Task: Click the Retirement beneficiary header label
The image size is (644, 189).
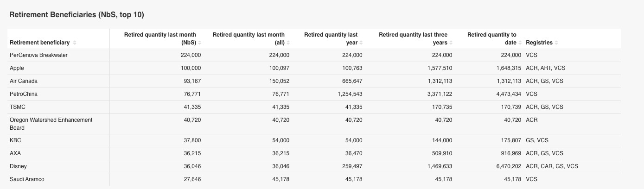Action: click(39, 43)
